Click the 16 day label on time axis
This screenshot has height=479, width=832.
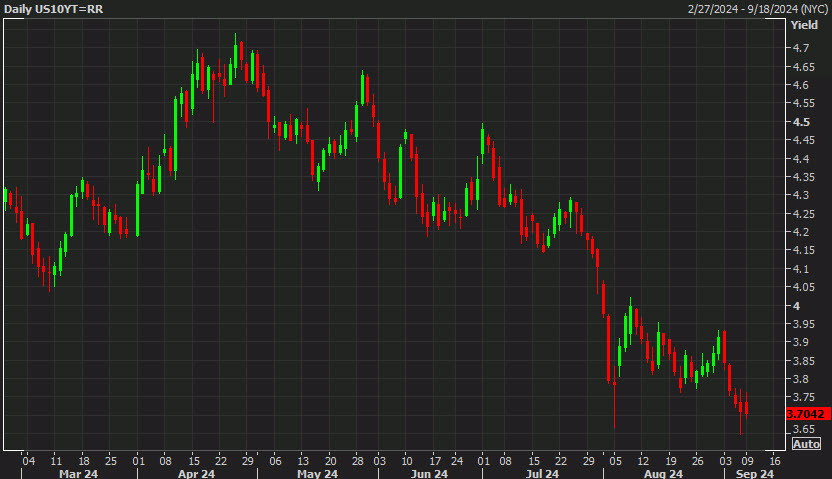pos(774,461)
